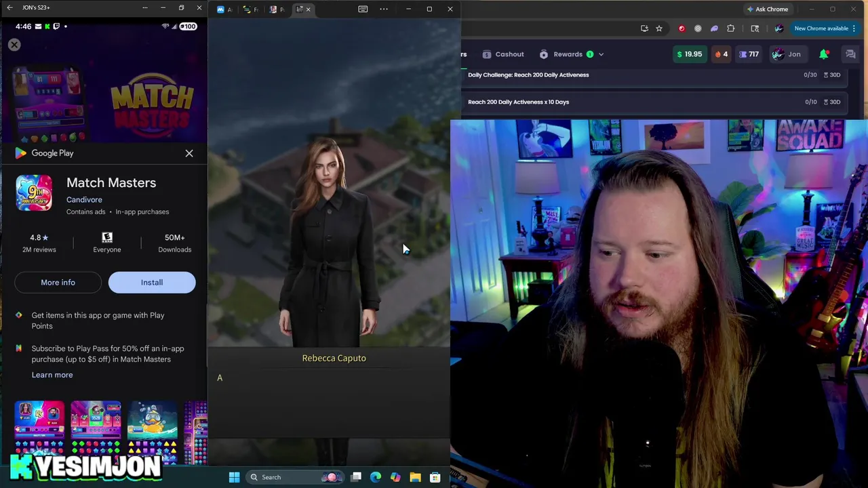Open the Learn more link

click(x=52, y=375)
